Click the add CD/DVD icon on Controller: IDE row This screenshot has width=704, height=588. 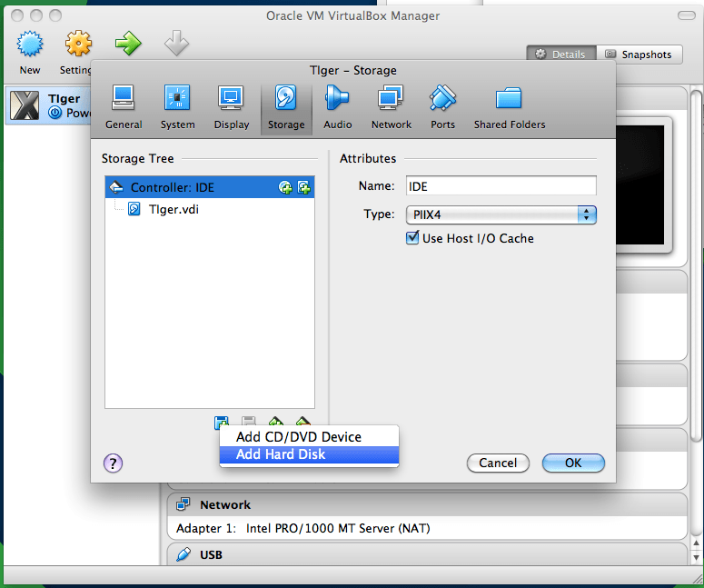285,187
